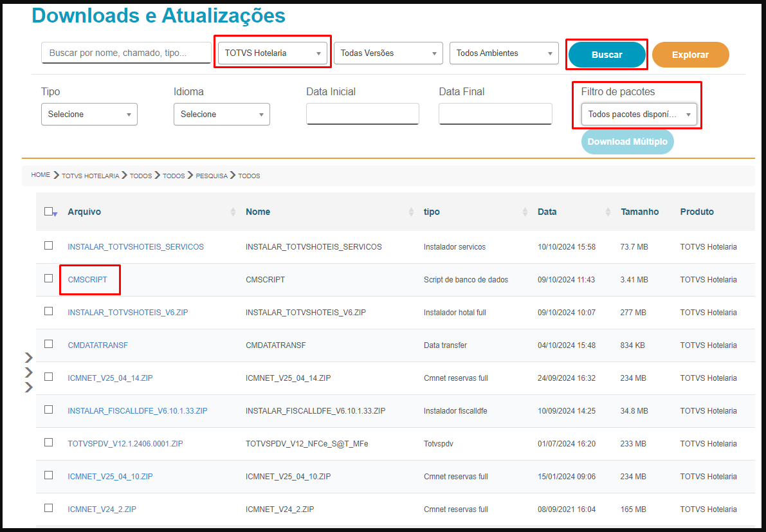This screenshot has height=532, width=766.
Task: Click the TOTVSPDV_V12_NFCe_S@T_MFe name cell
Action: coord(307,444)
